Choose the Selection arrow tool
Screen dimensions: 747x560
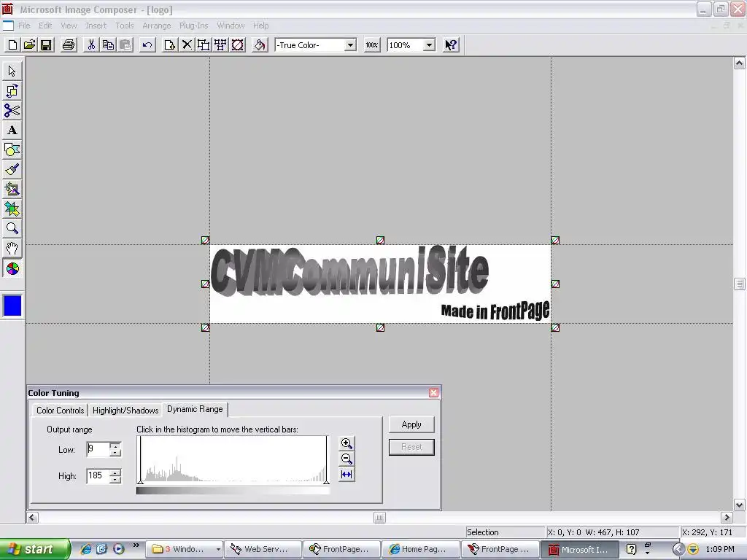(x=12, y=71)
